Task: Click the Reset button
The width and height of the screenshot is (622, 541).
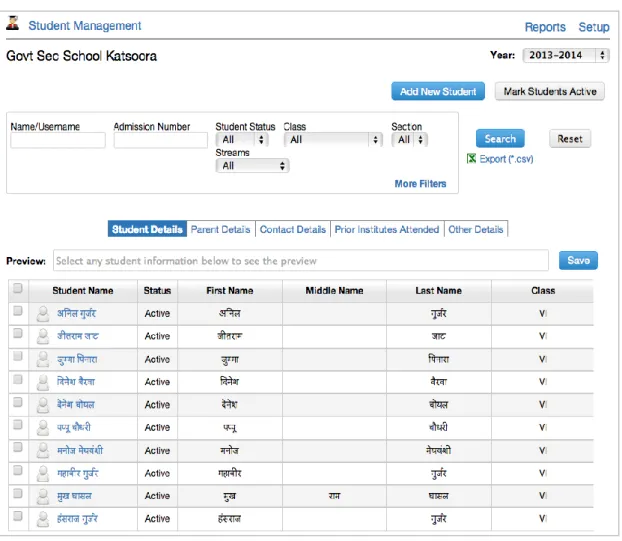Action: [570, 139]
